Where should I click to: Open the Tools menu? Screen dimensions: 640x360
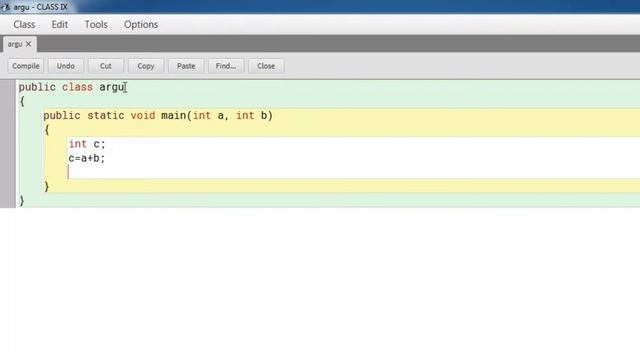click(x=96, y=24)
